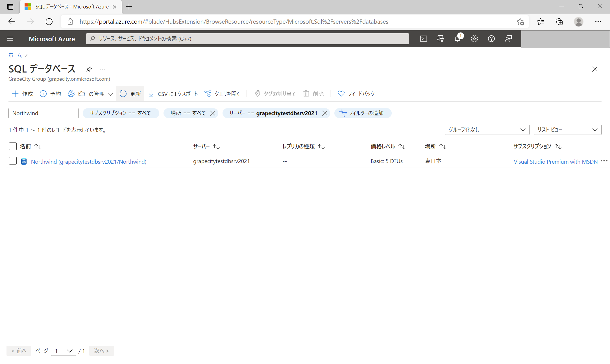This screenshot has height=364, width=610.
Task: Click the Next page (次へ) button
Action: click(x=102, y=351)
